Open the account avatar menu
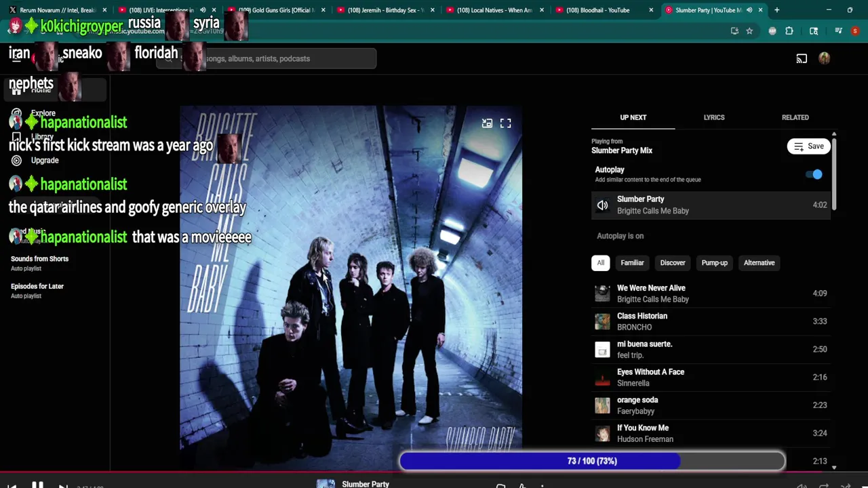 point(825,58)
